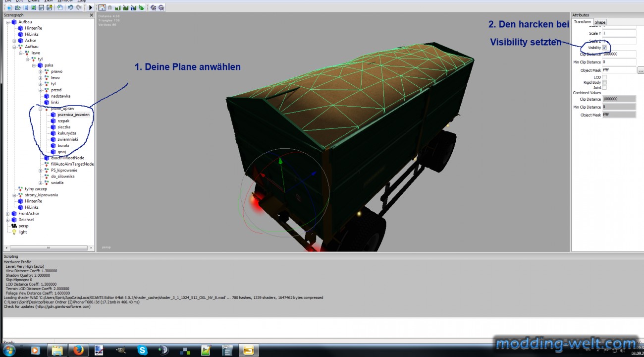Expand the przod node
Image resolution: width=644 pixels, height=357 pixels.
40,90
